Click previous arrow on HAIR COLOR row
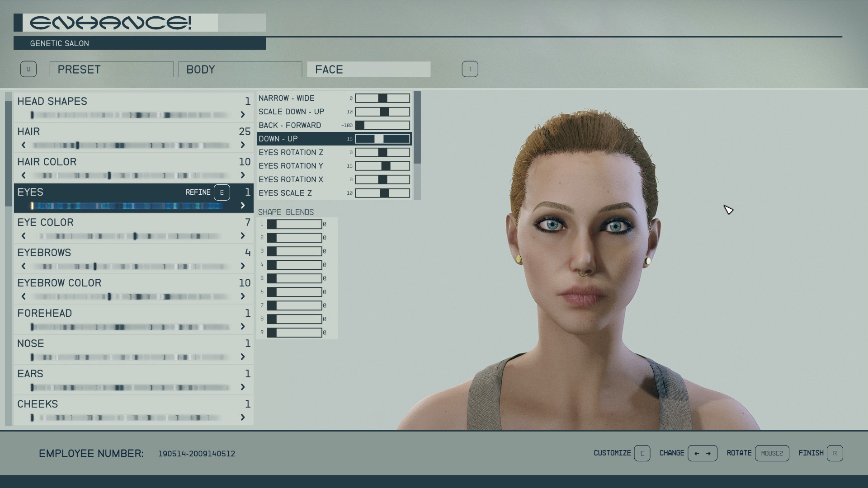Image resolution: width=868 pixels, height=488 pixels. click(x=24, y=175)
